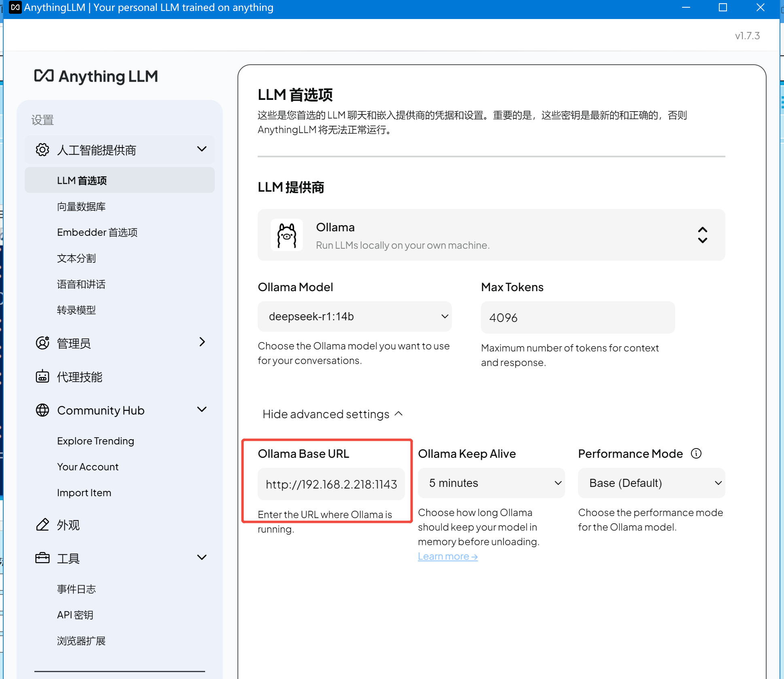Open Explore Trending
Viewport: 784px width, 679px height.
(95, 441)
